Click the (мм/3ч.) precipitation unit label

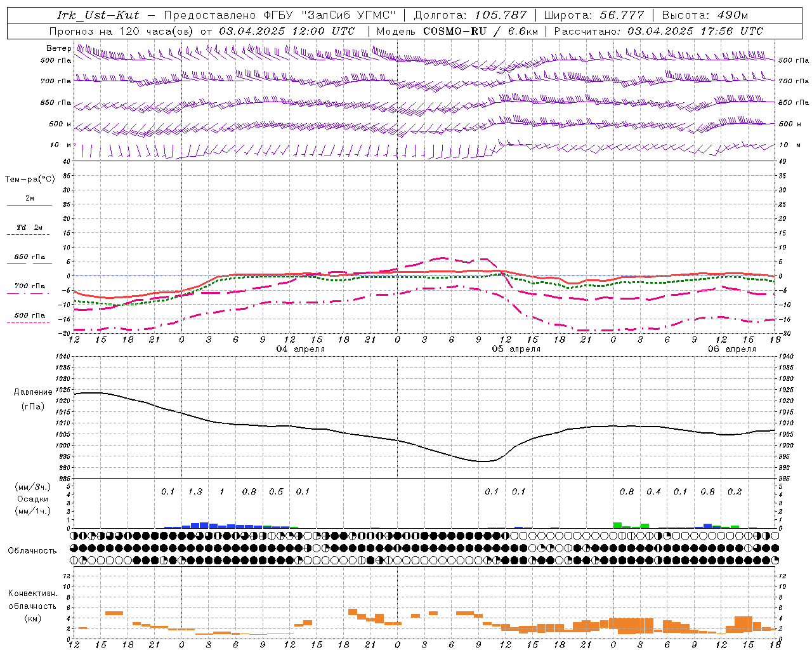pyautogui.click(x=33, y=487)
